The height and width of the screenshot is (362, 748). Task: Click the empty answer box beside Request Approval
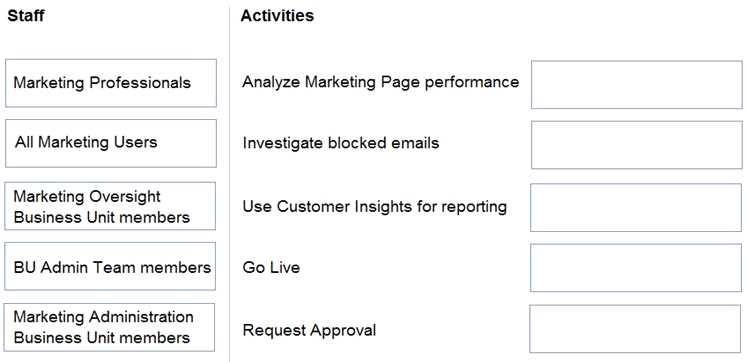click(x=635, y=329)
